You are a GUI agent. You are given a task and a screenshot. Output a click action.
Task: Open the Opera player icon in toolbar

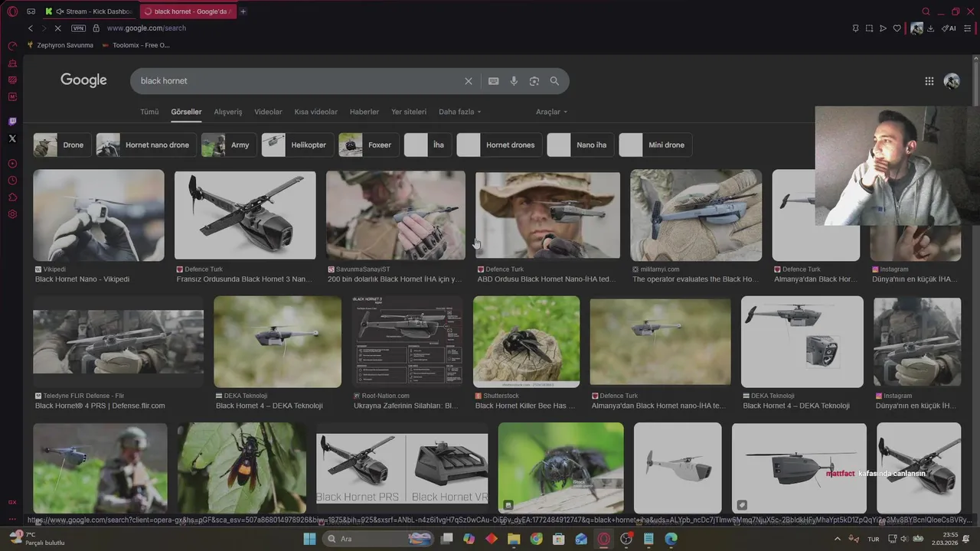883,28
